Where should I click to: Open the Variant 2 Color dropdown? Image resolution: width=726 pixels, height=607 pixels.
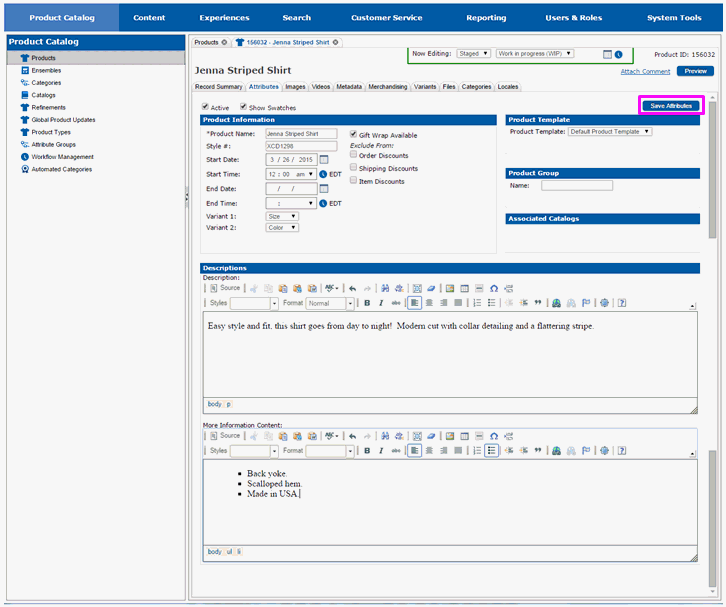[282, 227]
